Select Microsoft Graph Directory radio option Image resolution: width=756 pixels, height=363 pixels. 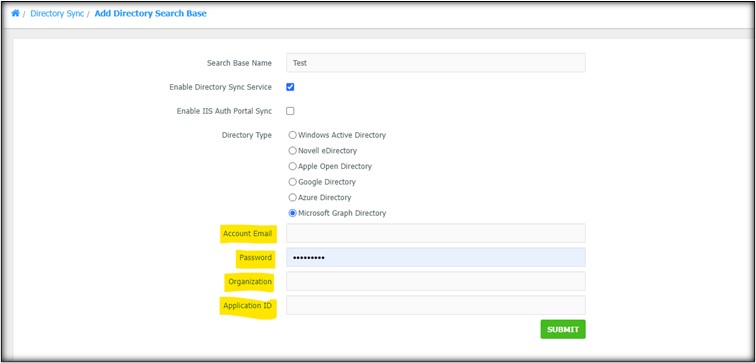(x=293, y=213)
